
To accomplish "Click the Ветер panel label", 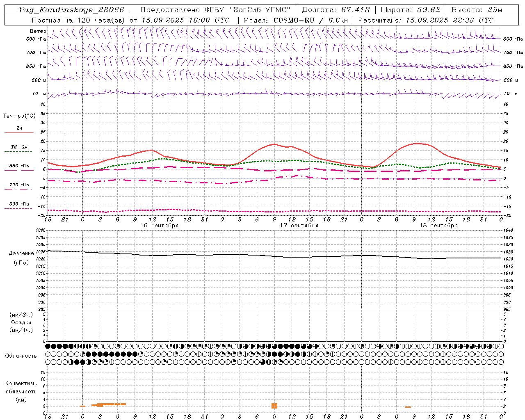I will click(x=38, y=31).
